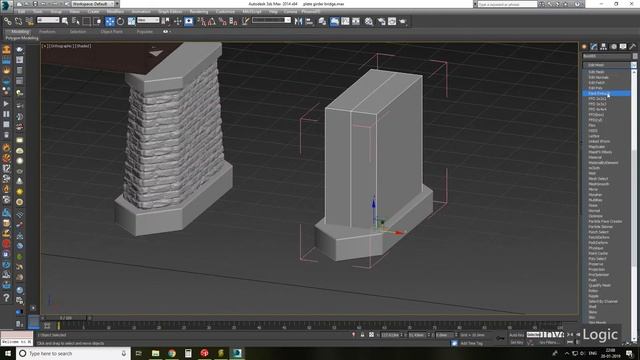Open the Utilities command panel tab

coord(633,47)
